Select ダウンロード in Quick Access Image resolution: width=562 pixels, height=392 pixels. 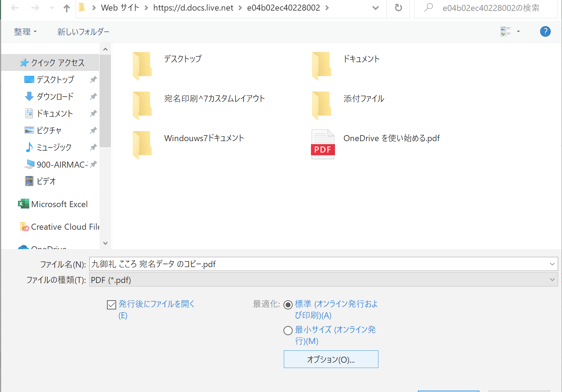[x=55, y=96]
